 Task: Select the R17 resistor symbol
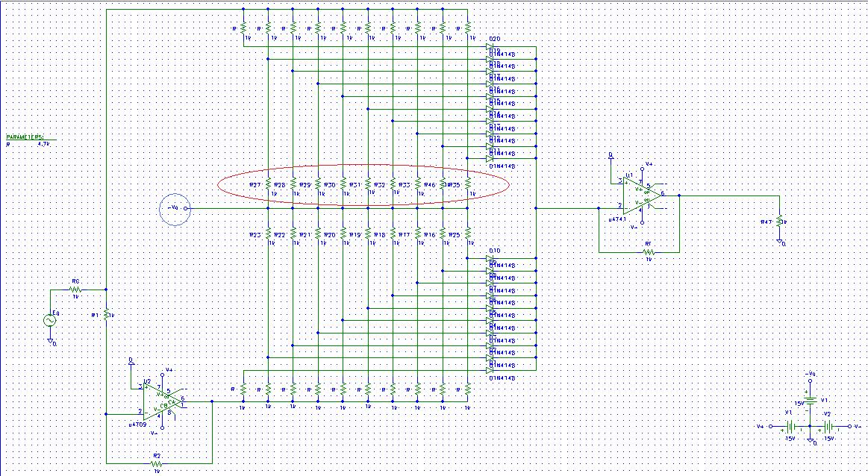417,233
